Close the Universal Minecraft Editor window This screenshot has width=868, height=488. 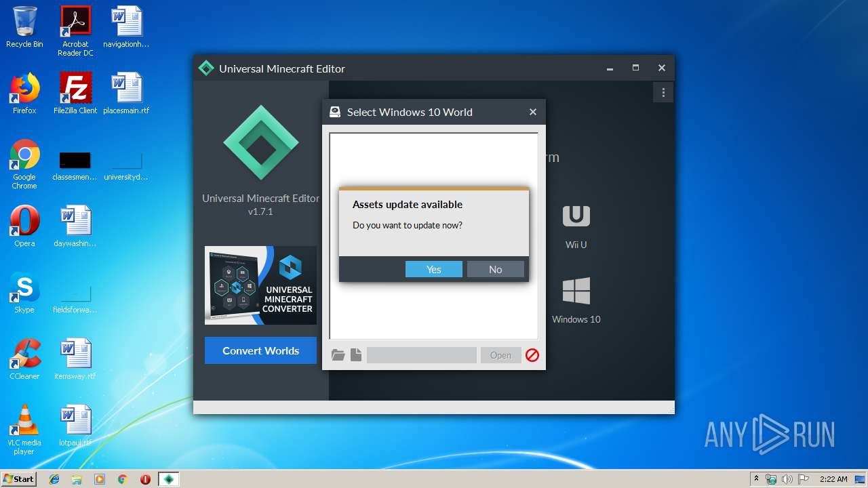pyautogui.click(x=662, y=68)
